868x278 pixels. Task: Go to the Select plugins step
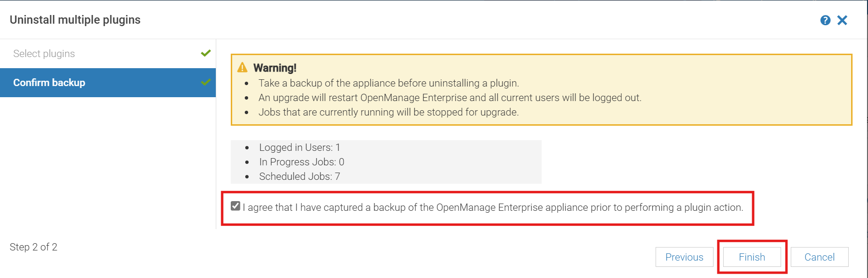tap(44, 54)
